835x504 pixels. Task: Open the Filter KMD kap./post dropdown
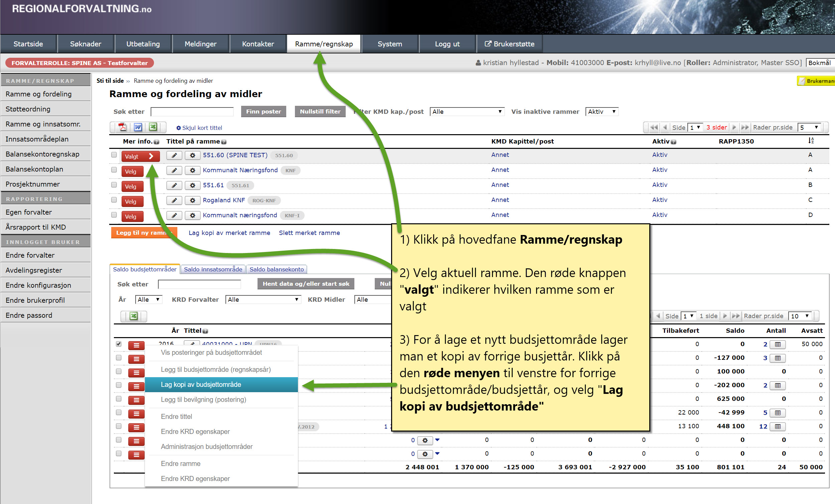tap(467, 111)
